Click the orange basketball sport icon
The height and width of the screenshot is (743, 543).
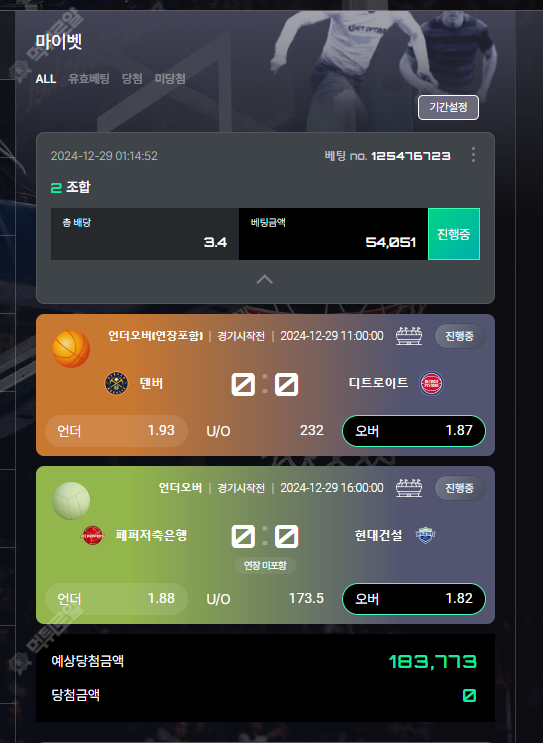tap(71, 349)
